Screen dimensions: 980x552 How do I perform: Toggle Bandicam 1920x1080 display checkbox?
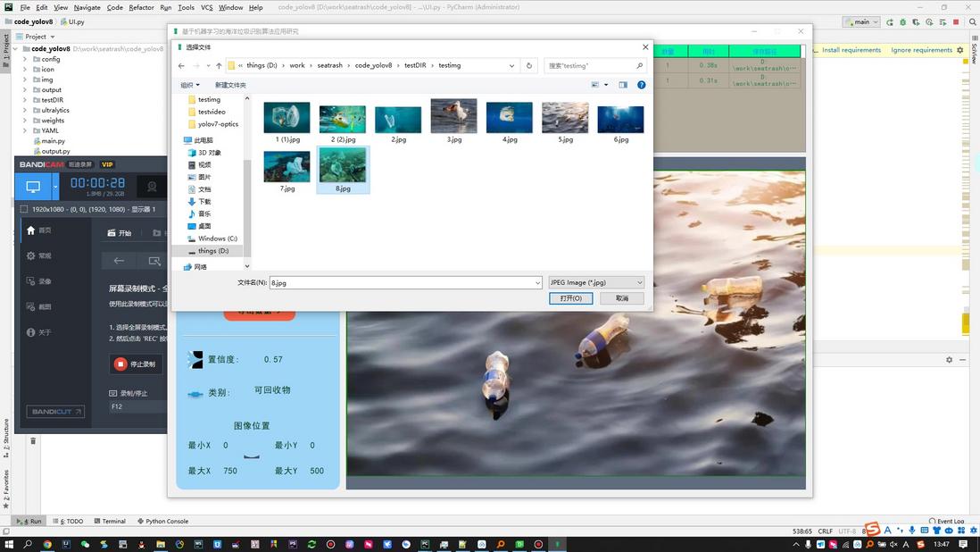(x=24, y=209)
